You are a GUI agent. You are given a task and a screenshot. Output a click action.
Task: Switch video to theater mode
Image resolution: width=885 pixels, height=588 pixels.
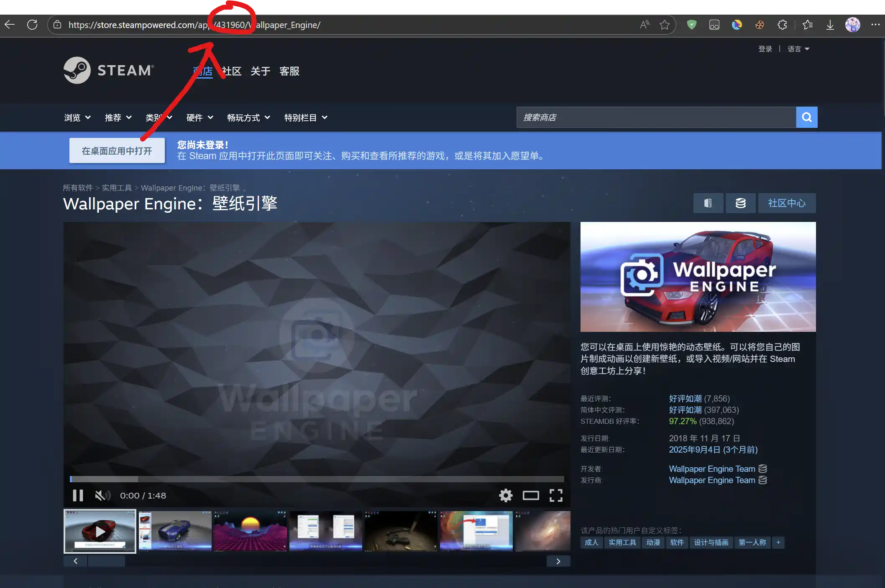[531, 495]
